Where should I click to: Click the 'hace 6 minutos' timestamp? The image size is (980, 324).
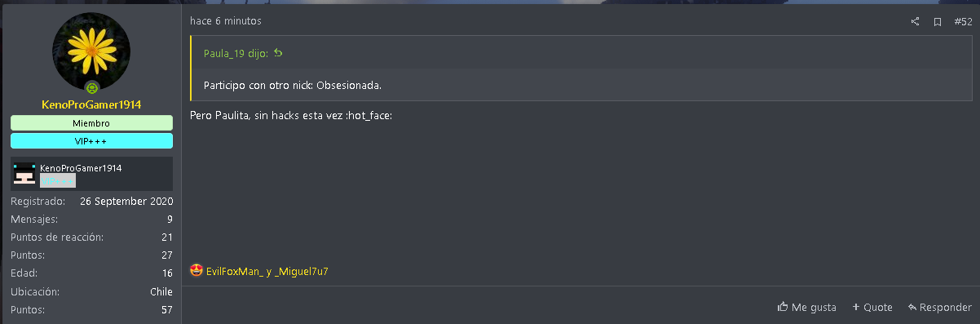tap(226, 21)
